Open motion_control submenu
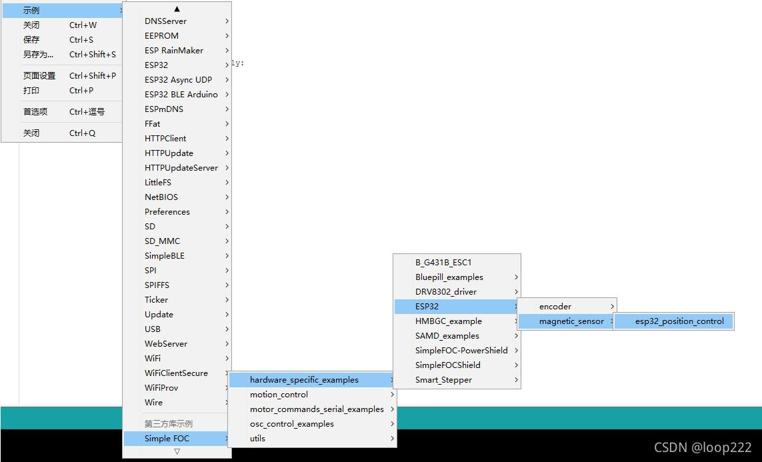This screenshot has width=762, height=462. 312,394
